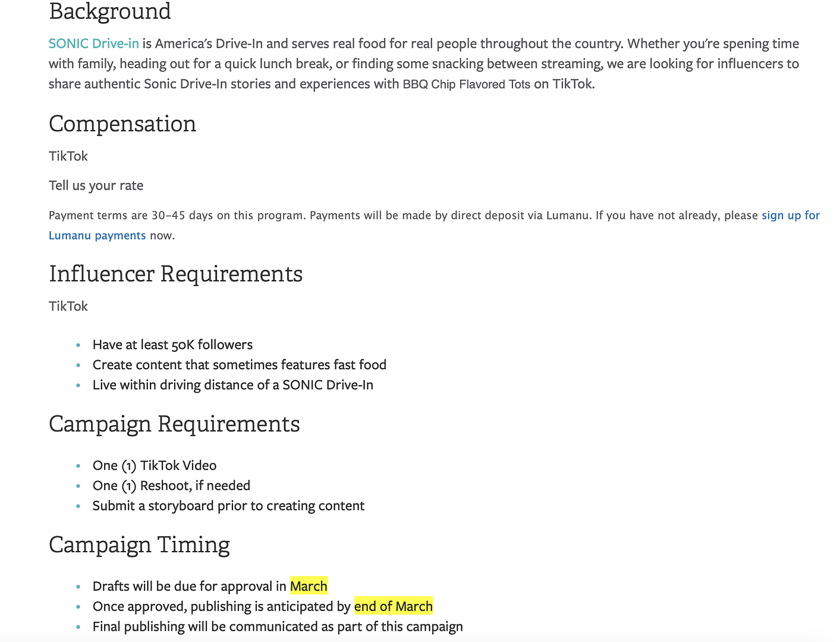Click the "BBQ Chip Flavored Tots" text
Image resolution: width=840 pixels, height=642 pixels.
[x=466, y=84]
